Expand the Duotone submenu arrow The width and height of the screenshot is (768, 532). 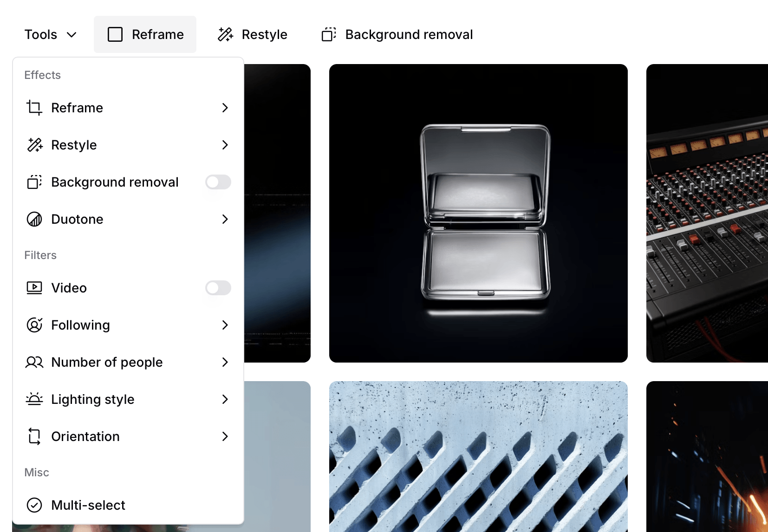coord(225,219)
